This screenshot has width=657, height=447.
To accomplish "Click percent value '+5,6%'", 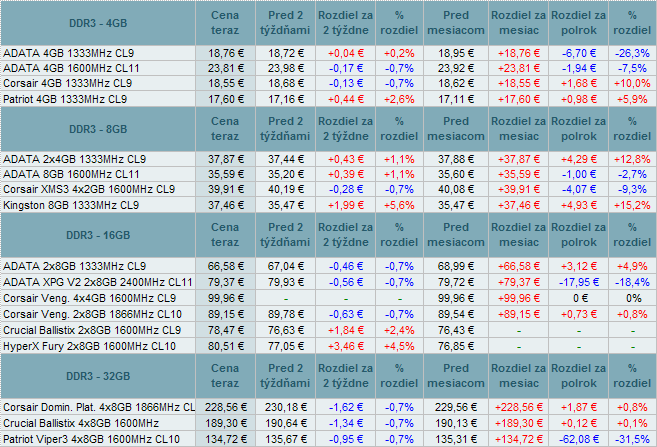I will (399, 205).
